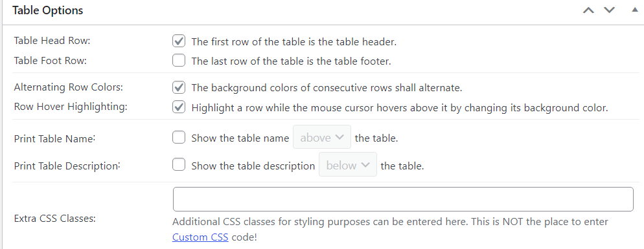Enable the Table Foot Row checkbox
Image resolution: width=644 pixels, height=249 pixels.
(179, 61)
